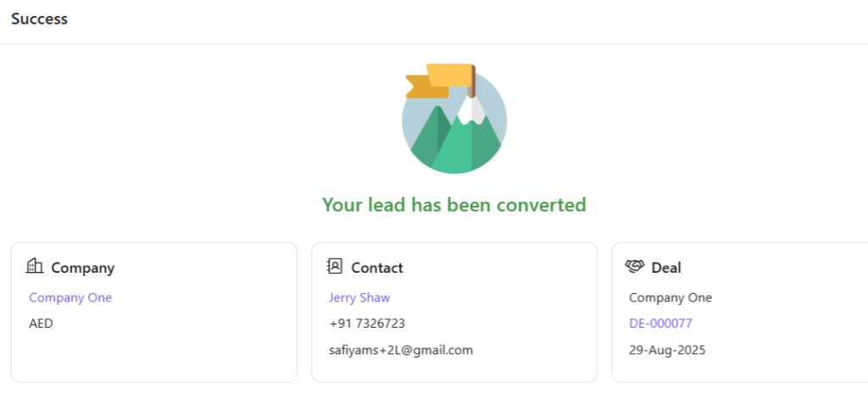Click the address book icon beside Contact

click(335, 267)
